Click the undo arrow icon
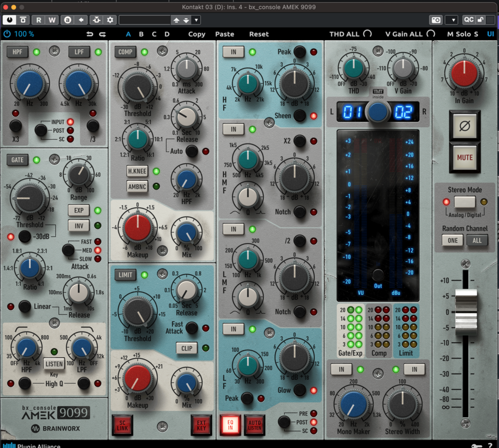 [x=90, y=34]
